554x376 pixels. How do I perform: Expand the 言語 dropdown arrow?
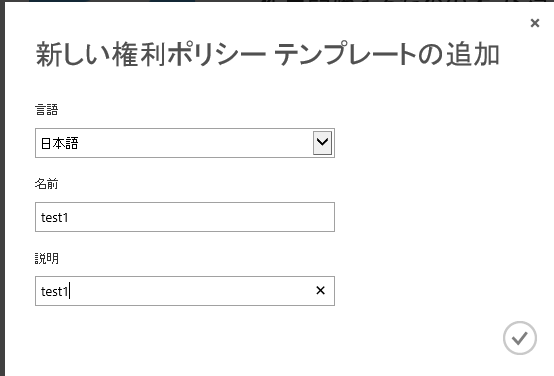click(322, 143)
